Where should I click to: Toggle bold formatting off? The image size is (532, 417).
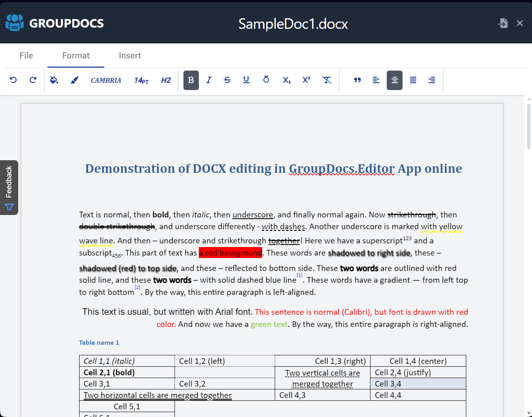tap(191, 80)
